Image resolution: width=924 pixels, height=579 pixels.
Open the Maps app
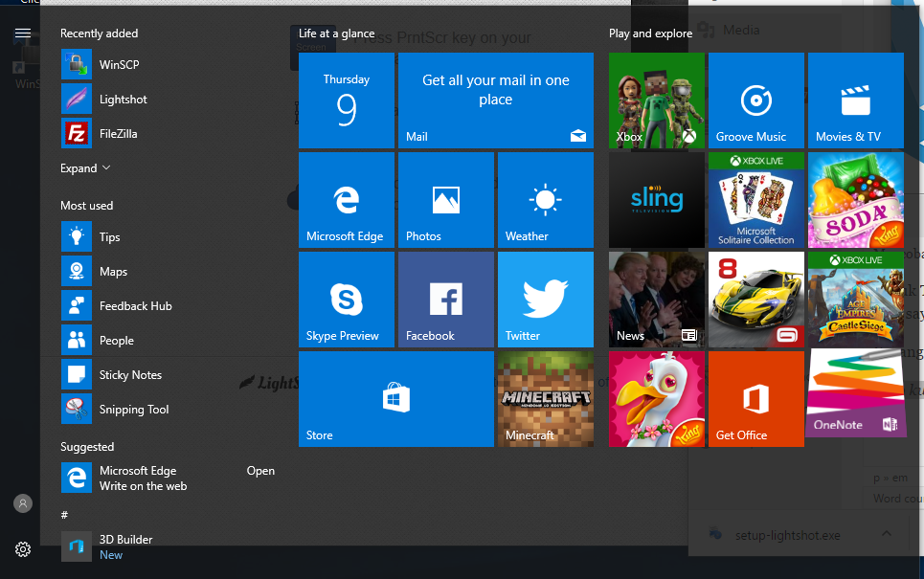168,272
